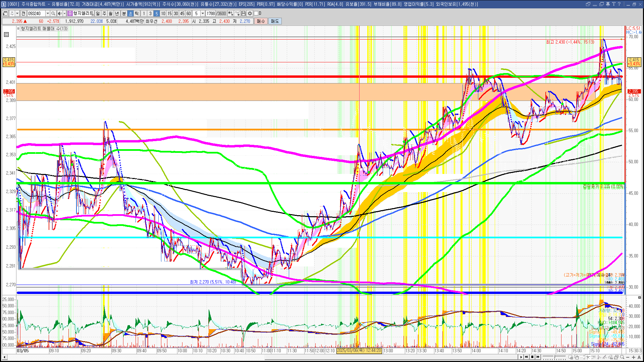This screenshot has width=644, height=362.
Task: Click the 매도 sell button
Action: (x=275, y=21)
